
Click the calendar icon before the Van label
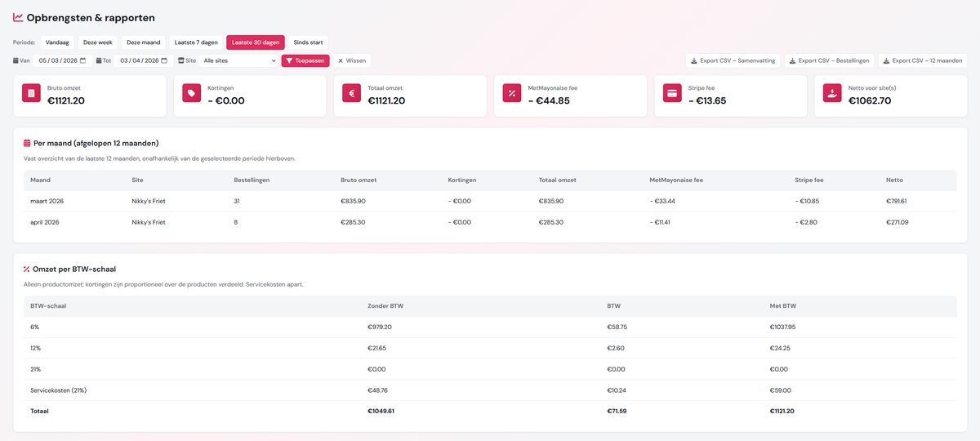tap(16, 60)
